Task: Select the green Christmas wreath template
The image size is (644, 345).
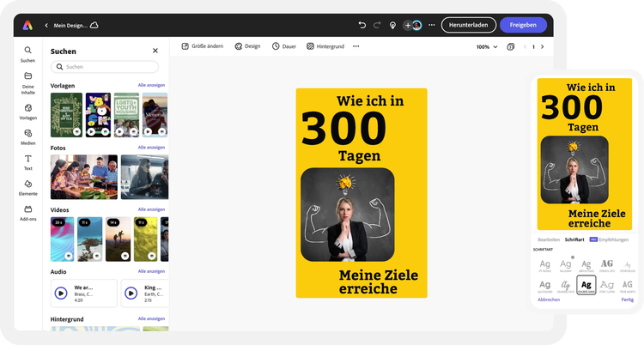Action: click(66, 115)
